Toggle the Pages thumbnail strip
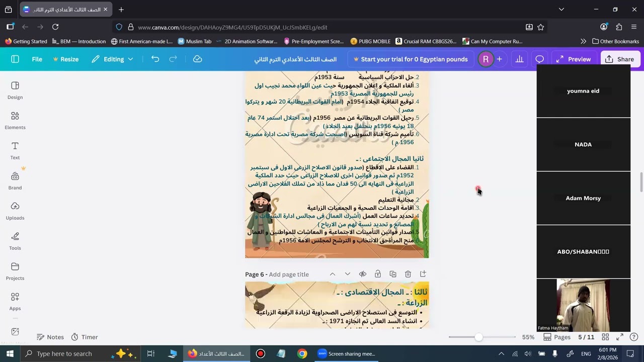Screen dimensions: 644x362 click(x=557, y=337)
